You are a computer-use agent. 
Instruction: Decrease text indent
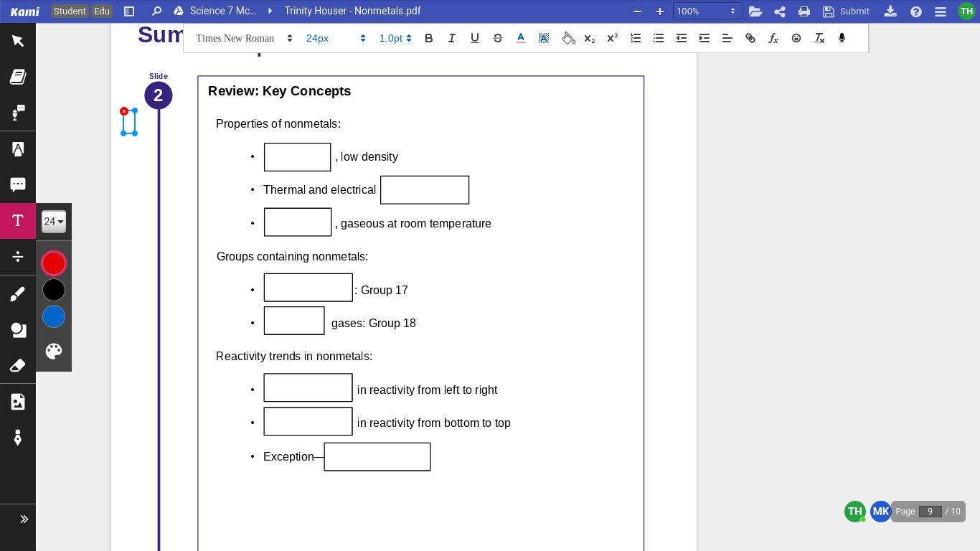(x=682, y=38)
